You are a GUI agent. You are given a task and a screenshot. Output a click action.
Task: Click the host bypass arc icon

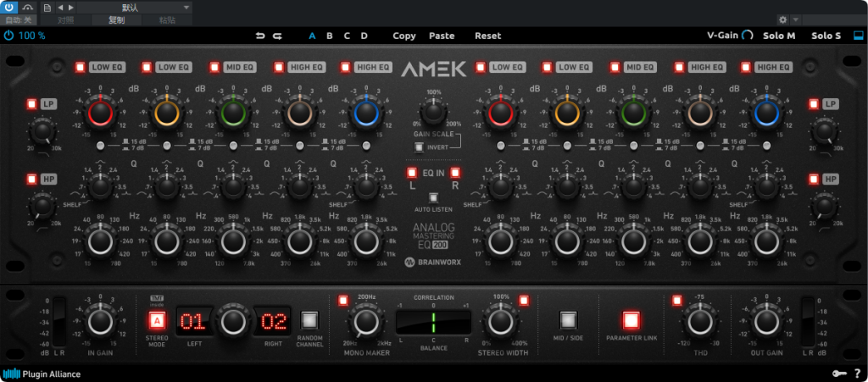click(x=28, y=7)
